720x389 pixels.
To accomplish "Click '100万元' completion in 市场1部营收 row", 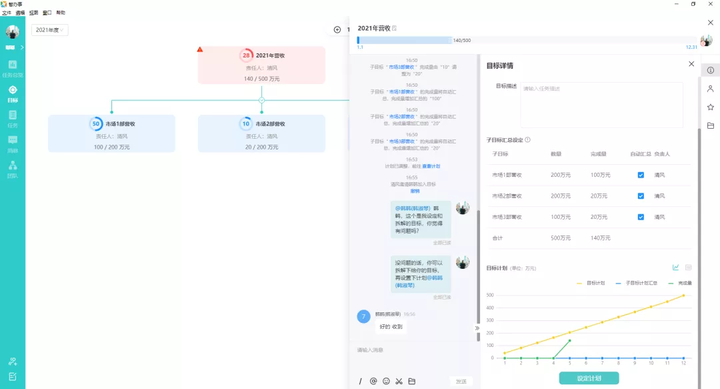I will pyautogui.click(x=600, y=175).
